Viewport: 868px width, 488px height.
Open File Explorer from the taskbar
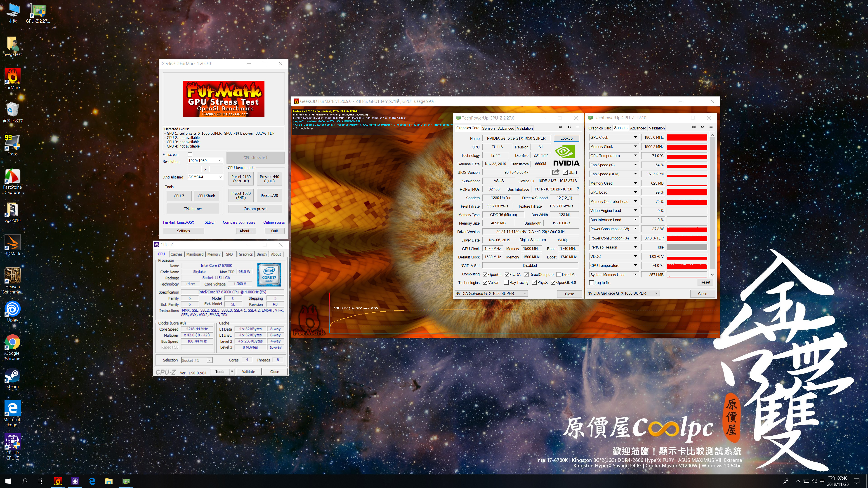(108, 481)
